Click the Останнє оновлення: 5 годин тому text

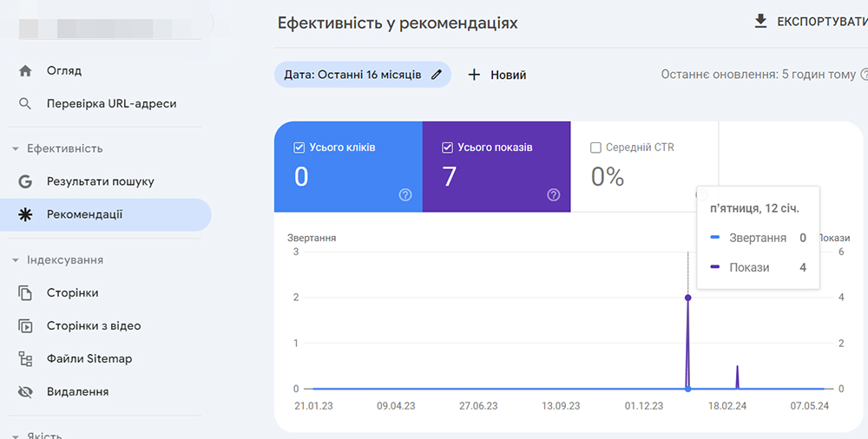coord(758,75)
